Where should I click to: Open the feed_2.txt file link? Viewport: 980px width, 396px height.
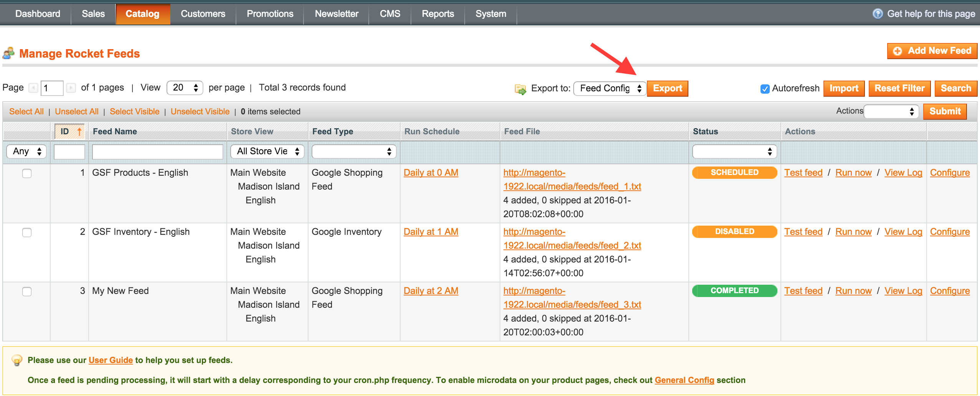point(572,239)
